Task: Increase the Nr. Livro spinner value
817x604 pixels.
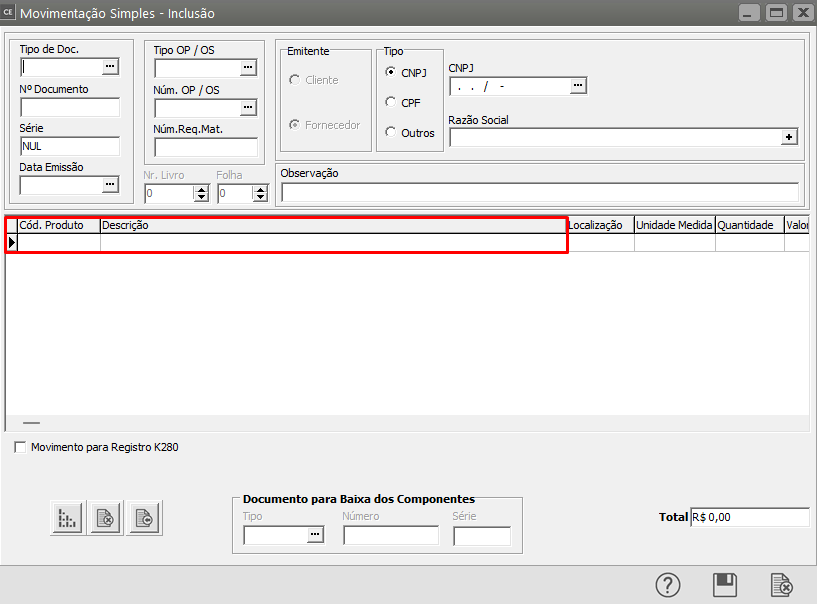Action: (x=201, y=190)
